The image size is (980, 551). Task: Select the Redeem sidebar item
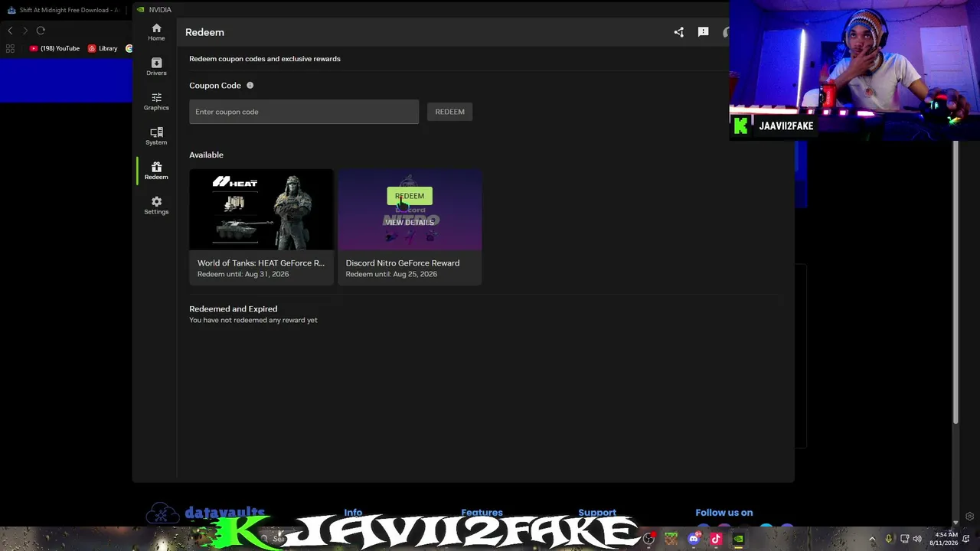[x=156, y=171]
